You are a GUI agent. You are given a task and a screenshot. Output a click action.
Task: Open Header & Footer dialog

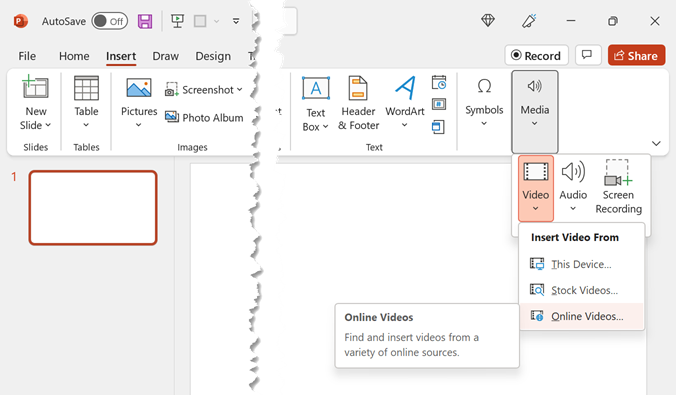358,103
